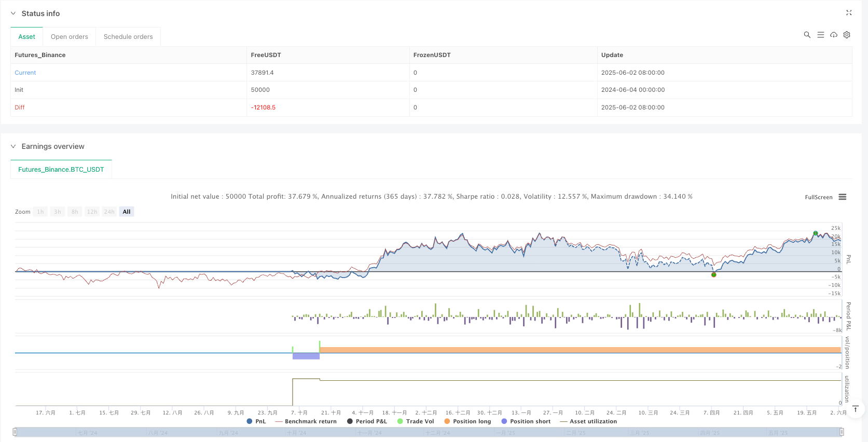Toggle Position long legend visibility
Image resolution: width=868 pixels, height=442 pixels.
pyautogui.click(x=467, y=421)
